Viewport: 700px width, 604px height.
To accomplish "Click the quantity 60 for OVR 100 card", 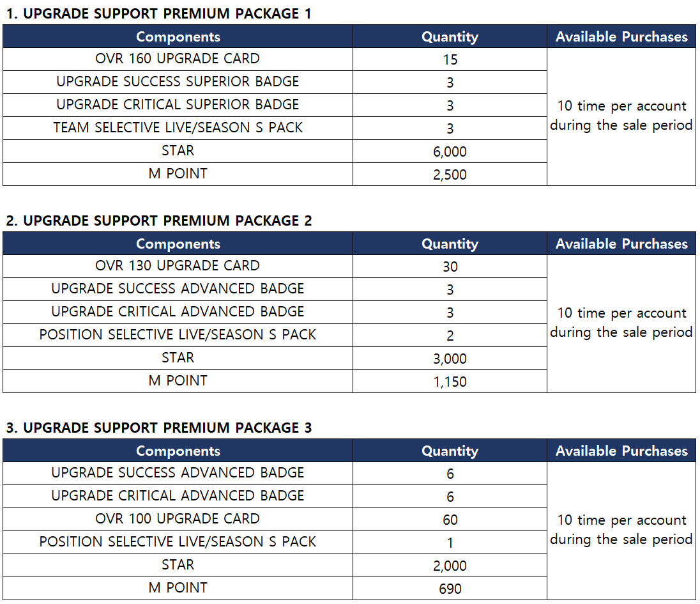I will coord(450,520).
